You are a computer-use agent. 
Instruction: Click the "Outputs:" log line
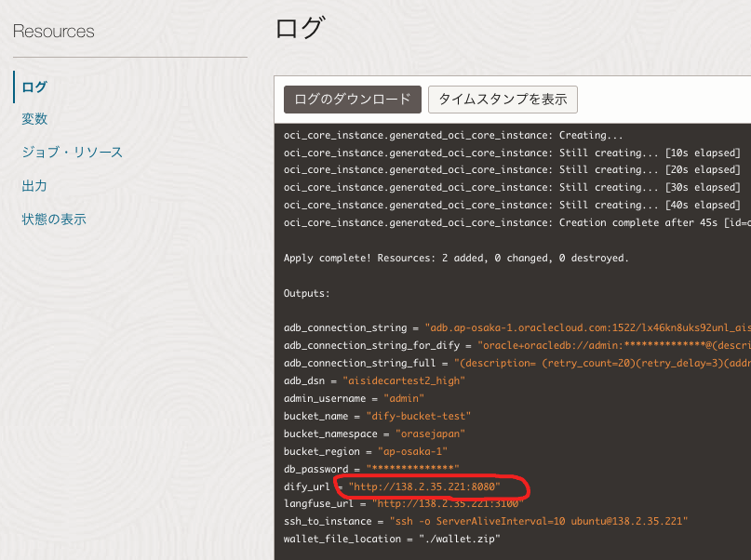(x=306, y=293)
